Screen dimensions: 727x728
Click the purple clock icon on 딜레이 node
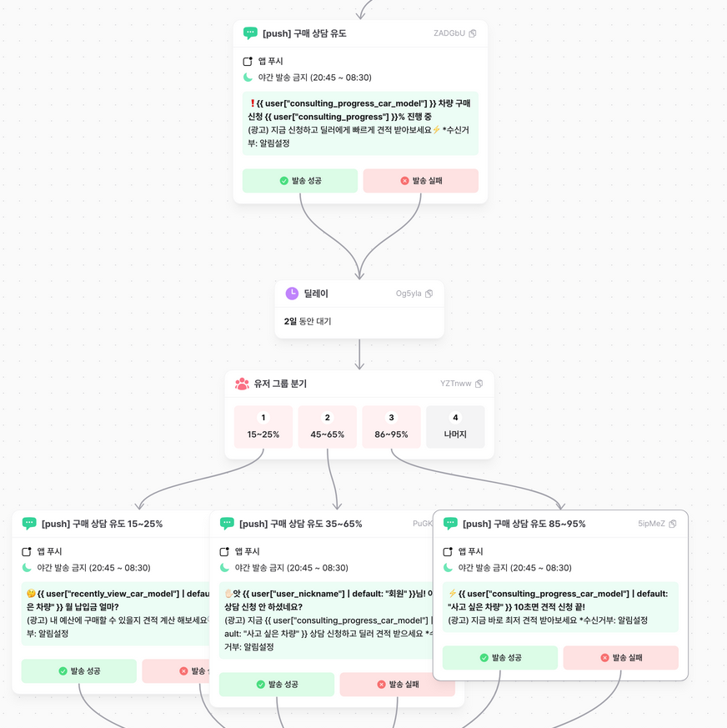pyautogui.click(x=292, y=294)
